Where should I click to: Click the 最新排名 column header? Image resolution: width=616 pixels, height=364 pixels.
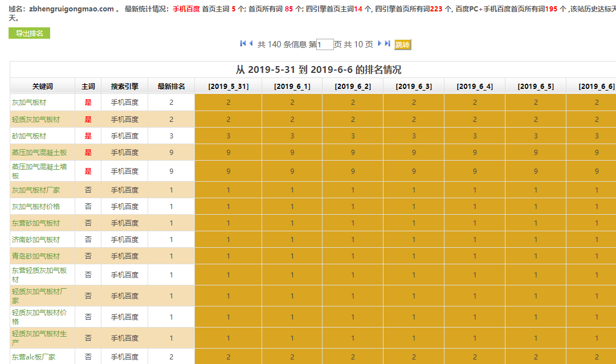click(x=171, y=87)
